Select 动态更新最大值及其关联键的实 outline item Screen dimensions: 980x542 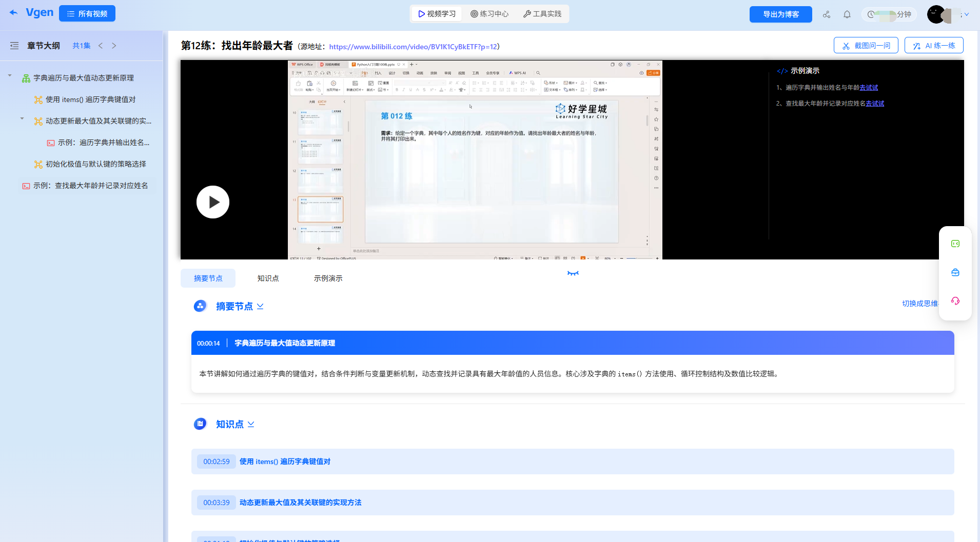click(98, 121)
